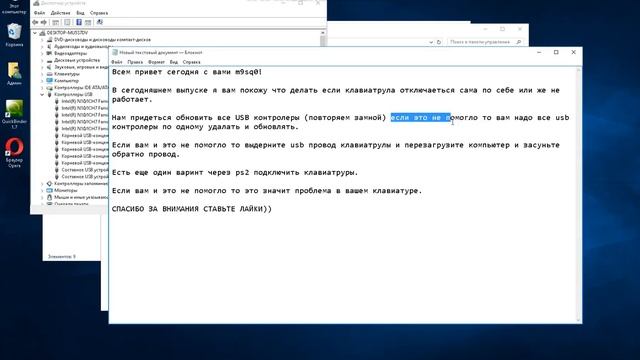Maximize the Notepad window
This screenshot has width=640, height=360.
(556, 52)
